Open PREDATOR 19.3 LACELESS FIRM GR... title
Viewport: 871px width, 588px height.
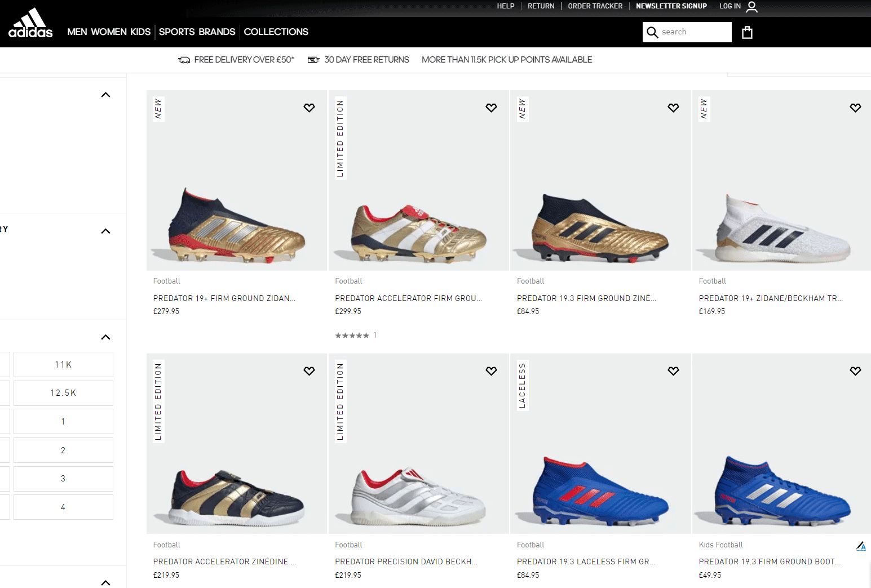[x=586, y=562]
